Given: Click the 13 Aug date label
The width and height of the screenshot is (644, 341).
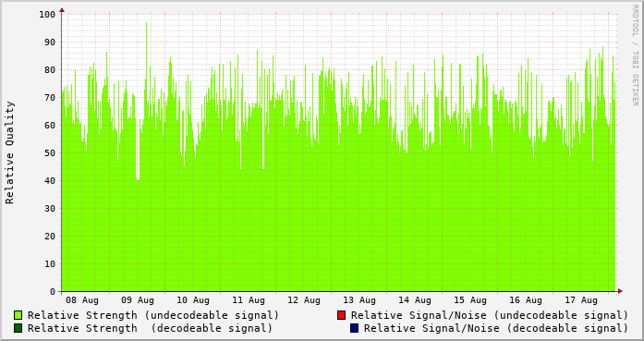Looking at the screenshot, I should click(x=359, y=300).
